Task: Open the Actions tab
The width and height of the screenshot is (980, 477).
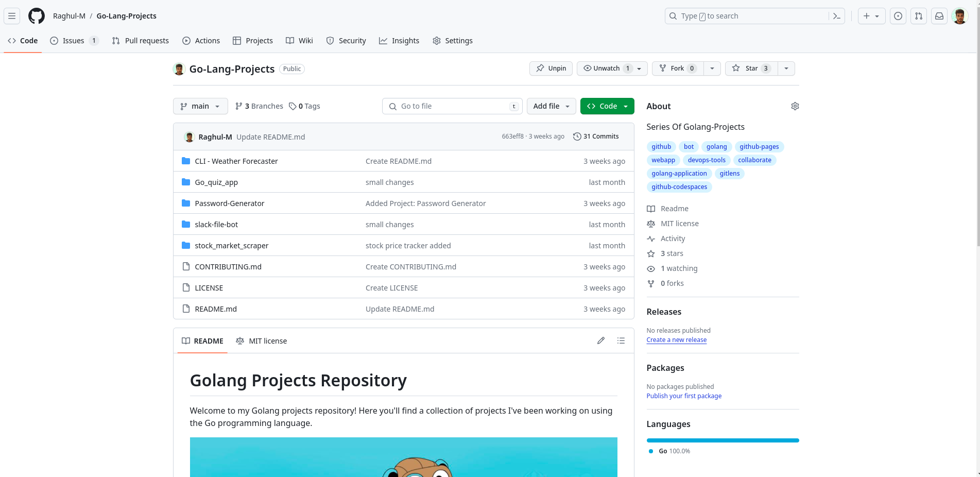Action: [x=201, y=41]
